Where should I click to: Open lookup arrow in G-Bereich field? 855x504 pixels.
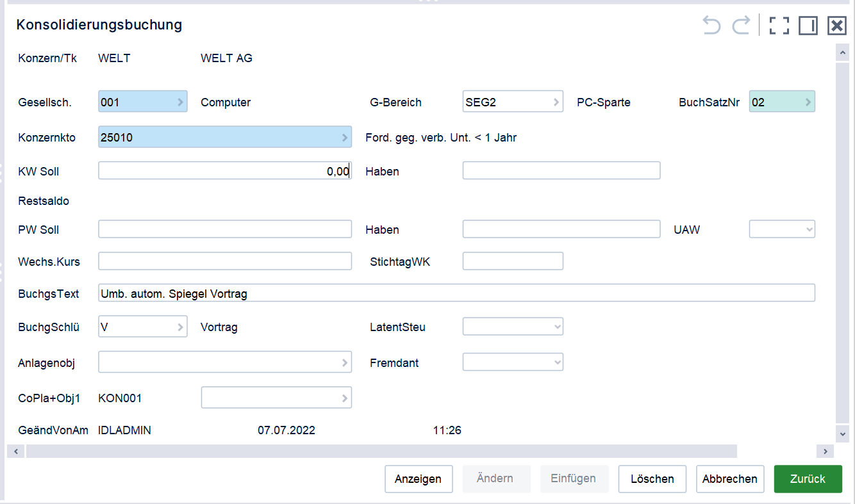pyautogui.click(x=556, y=102)
